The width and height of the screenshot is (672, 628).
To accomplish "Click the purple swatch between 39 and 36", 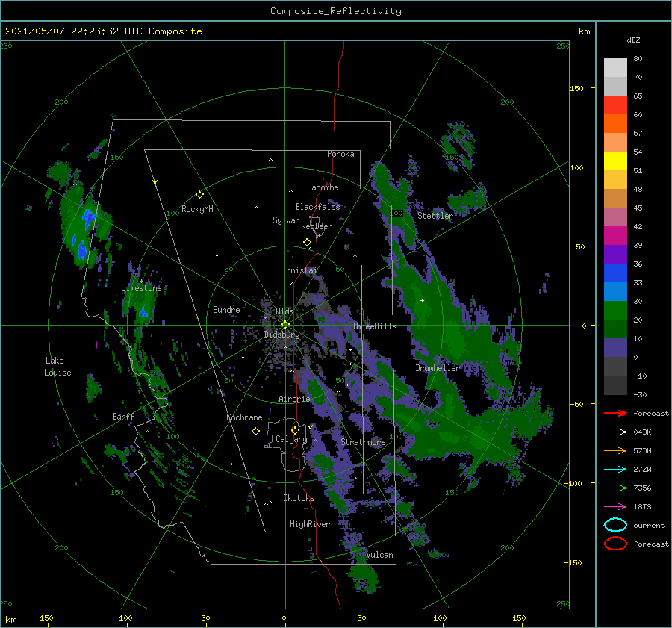I will pos(615,255).
